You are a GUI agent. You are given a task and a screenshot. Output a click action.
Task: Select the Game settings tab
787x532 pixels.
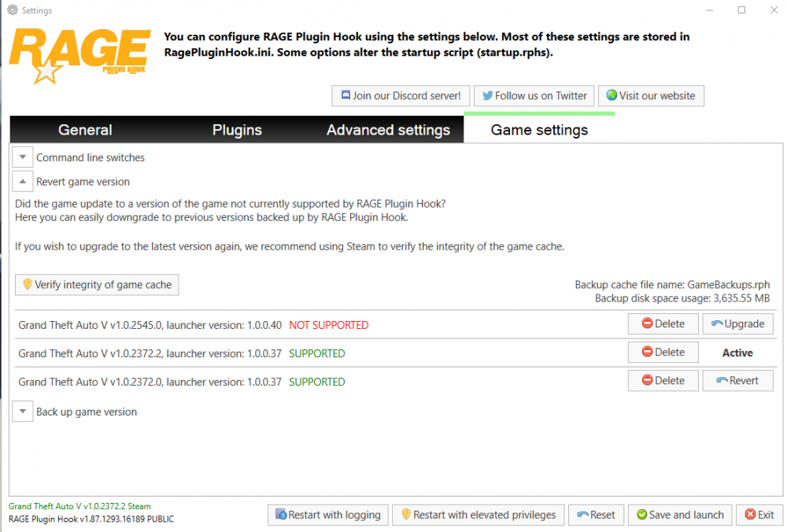click(540, 128)
